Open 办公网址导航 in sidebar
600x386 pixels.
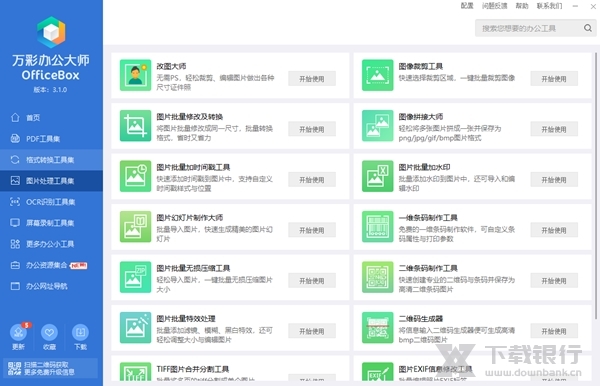point(51,286)
